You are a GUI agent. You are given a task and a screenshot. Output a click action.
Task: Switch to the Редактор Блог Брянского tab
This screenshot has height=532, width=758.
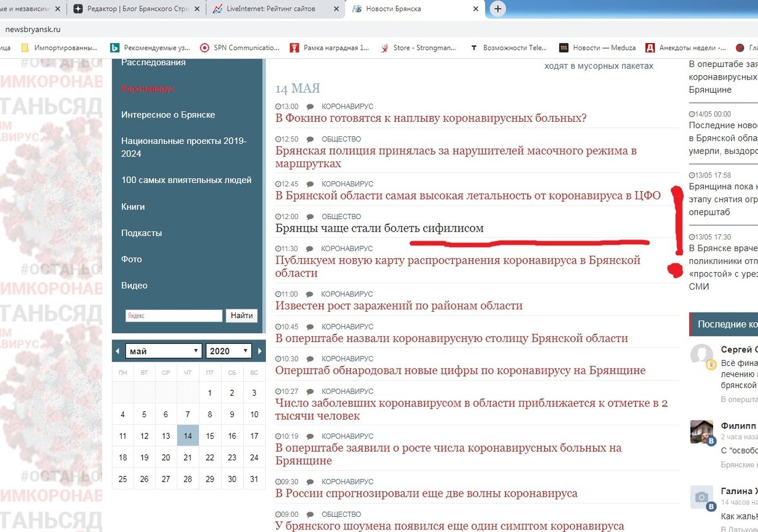136,9
